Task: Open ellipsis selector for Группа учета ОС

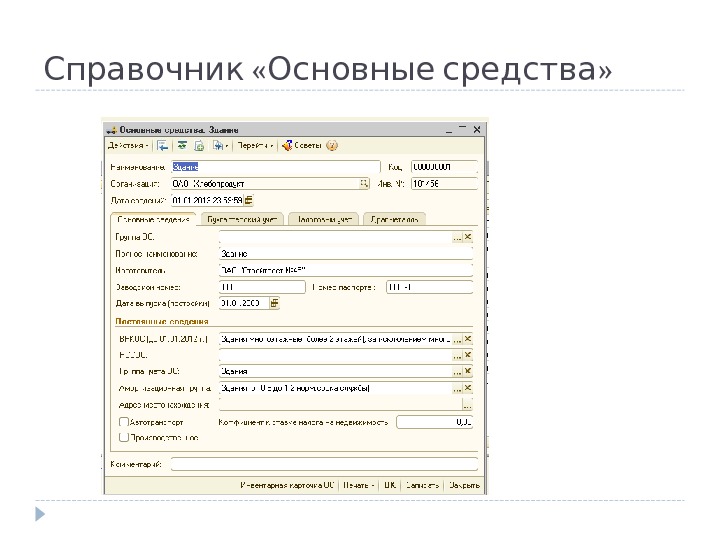Action: coord(457,371)
